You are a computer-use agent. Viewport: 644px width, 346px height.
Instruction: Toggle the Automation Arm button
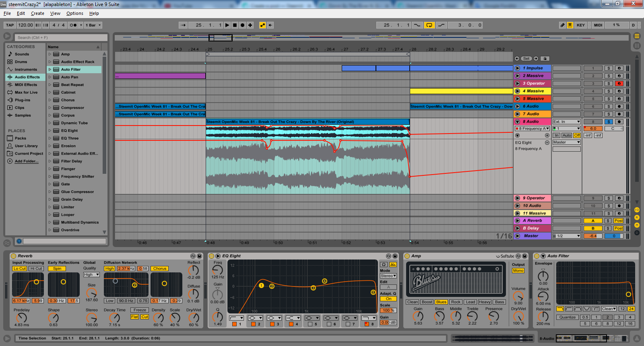point(263,25)
